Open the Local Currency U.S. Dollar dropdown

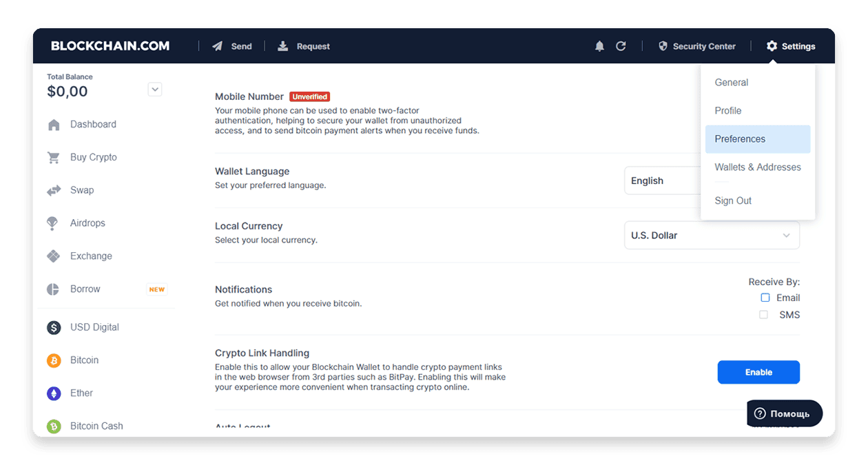[x=712, y=235]
